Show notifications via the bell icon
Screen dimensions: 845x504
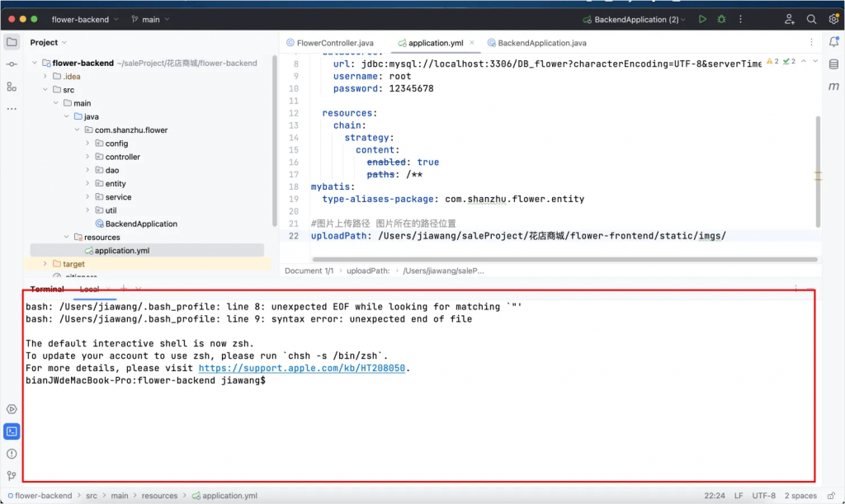[x=833, y=42]
